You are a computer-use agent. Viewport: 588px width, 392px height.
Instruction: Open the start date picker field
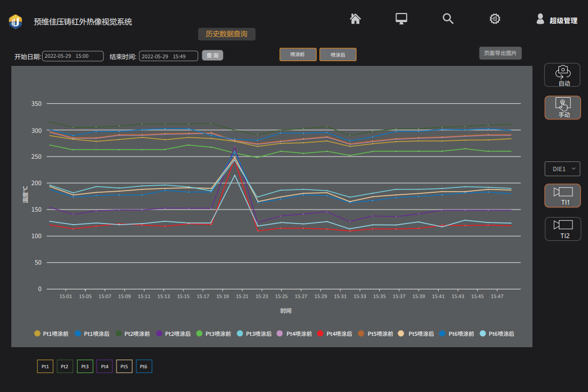pyautogui.click(x=73, y=56)
